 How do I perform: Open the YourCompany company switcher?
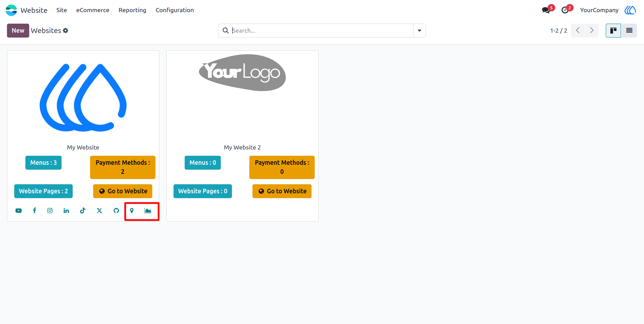click(599, 10)
